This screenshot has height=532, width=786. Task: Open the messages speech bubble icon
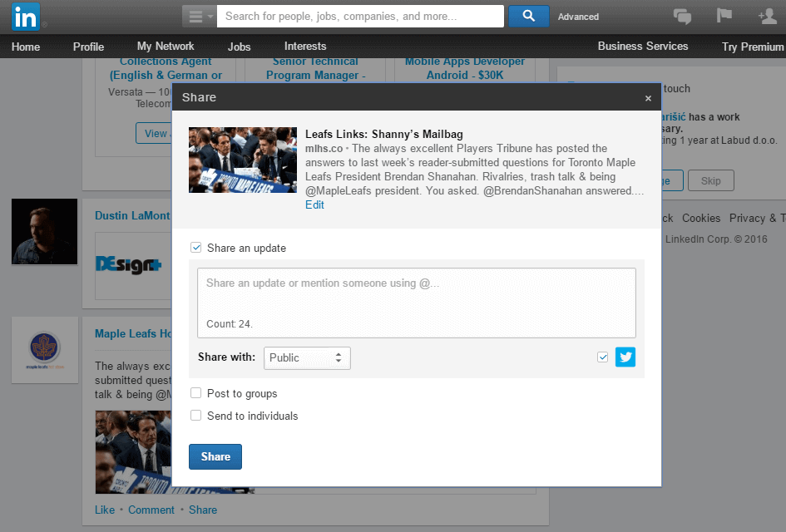click(682, 17)
